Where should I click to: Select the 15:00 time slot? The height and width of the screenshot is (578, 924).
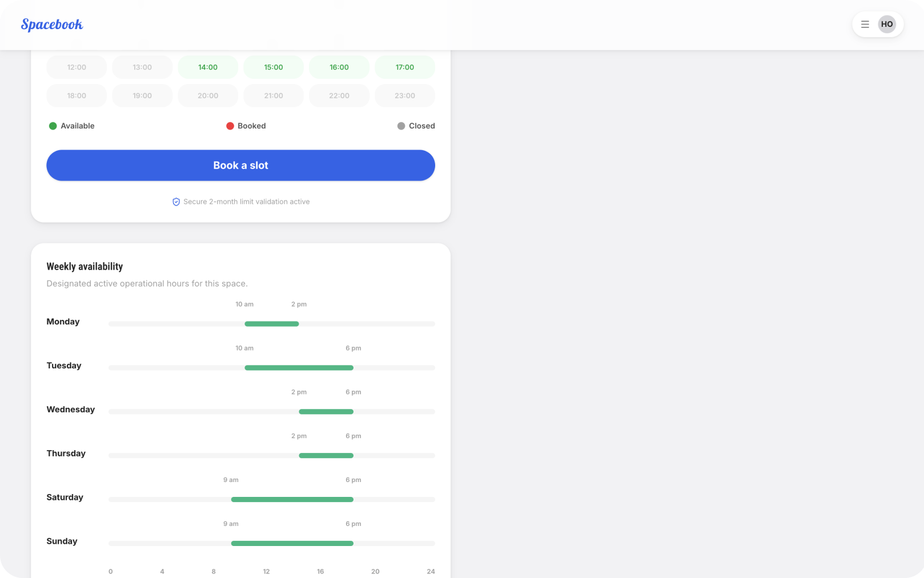click(x=274, y=67)
